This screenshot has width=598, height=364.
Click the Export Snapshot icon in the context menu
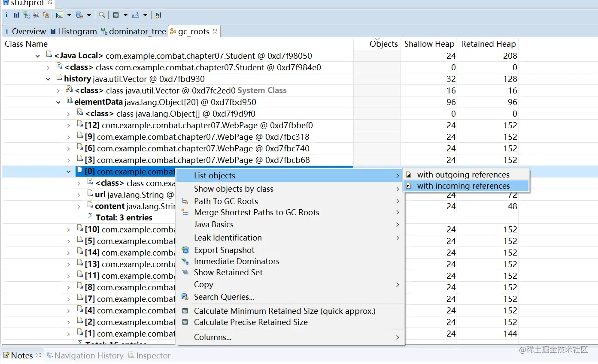pos(185,250)
